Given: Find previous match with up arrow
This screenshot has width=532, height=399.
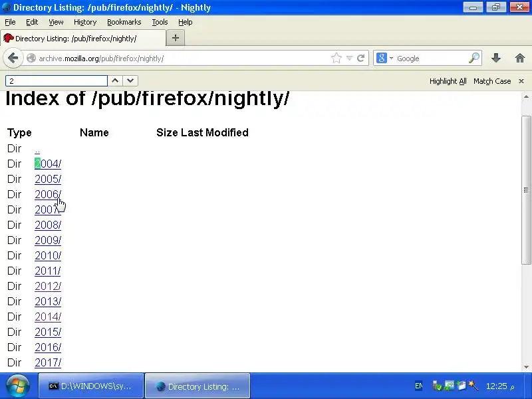Looking at the screenshot, I should coord(115,80).
